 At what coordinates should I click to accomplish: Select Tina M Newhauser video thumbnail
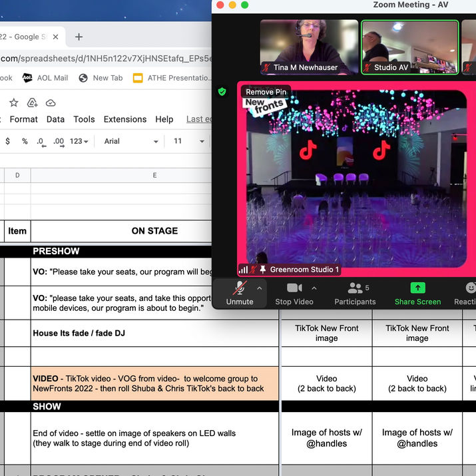click(309, 47)
